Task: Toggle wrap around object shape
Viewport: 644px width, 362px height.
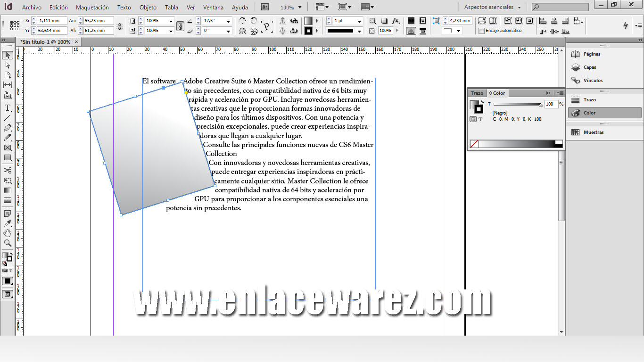Action: [411, 31]
